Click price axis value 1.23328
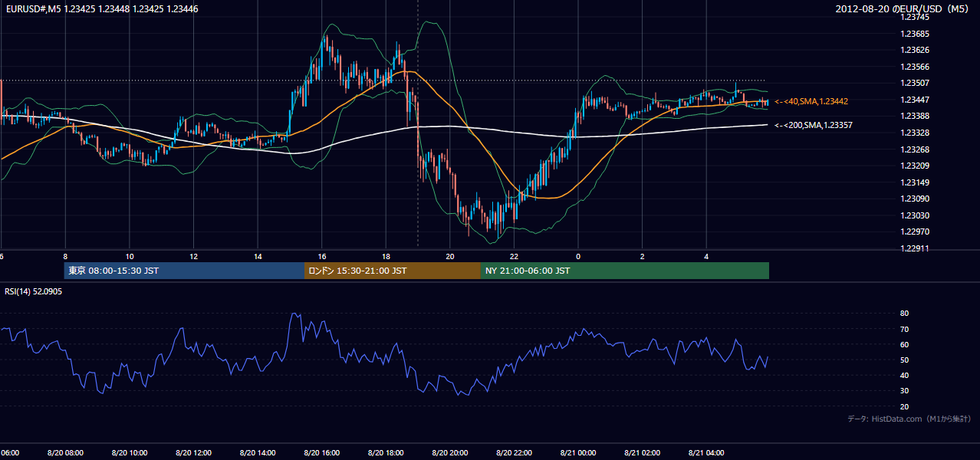 click(x=915, y=133)
